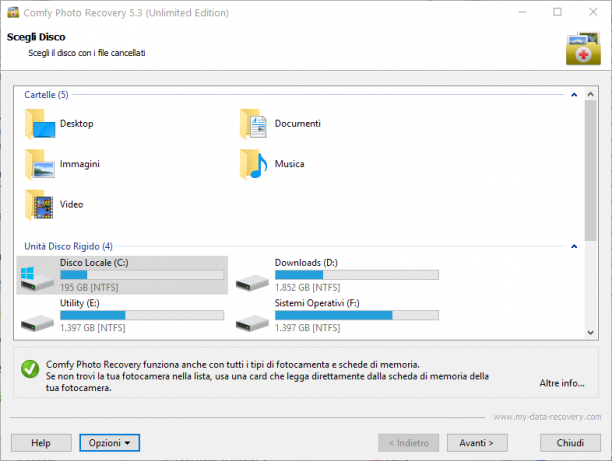The height and width of the screenshot is (461, 612).
Task: Click the Help button
Action: click(x=41, y=443)
